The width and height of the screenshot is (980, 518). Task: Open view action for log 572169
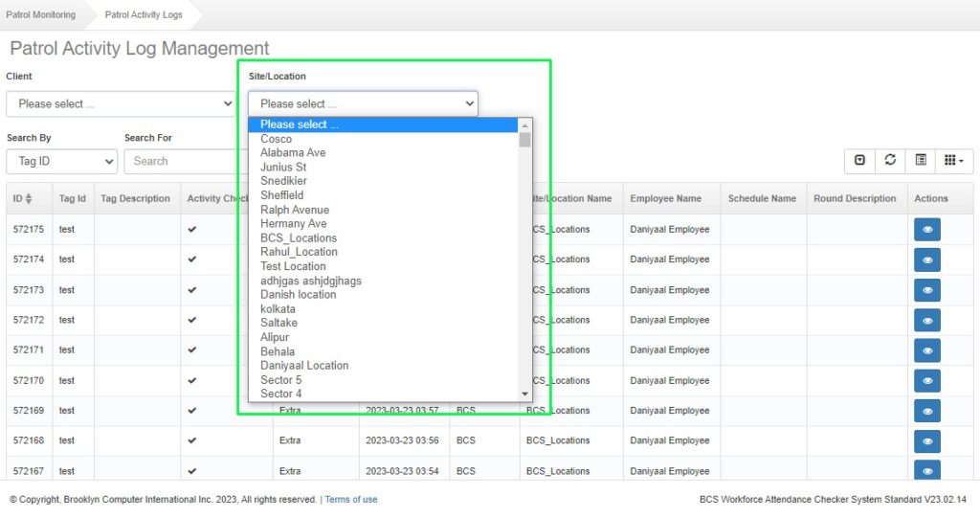pos(926,411)
